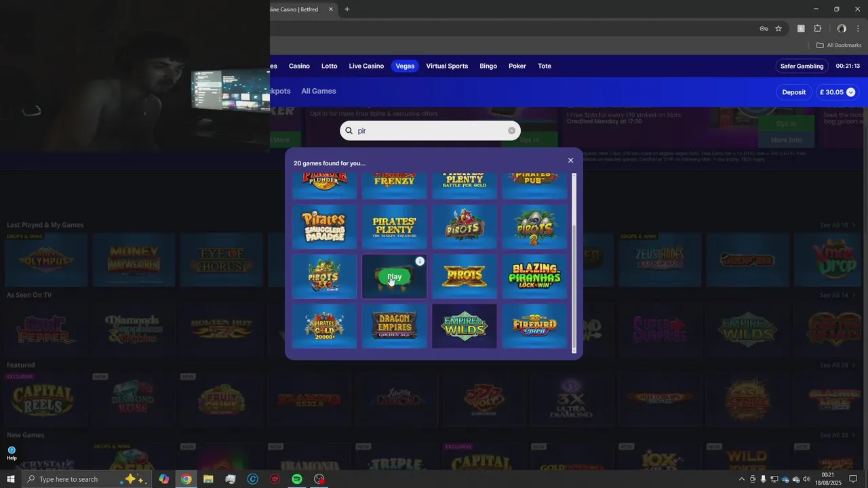Select the Pirots 3 game tile
The height and width of the screenshot is (488, 868).
point(324,277)
